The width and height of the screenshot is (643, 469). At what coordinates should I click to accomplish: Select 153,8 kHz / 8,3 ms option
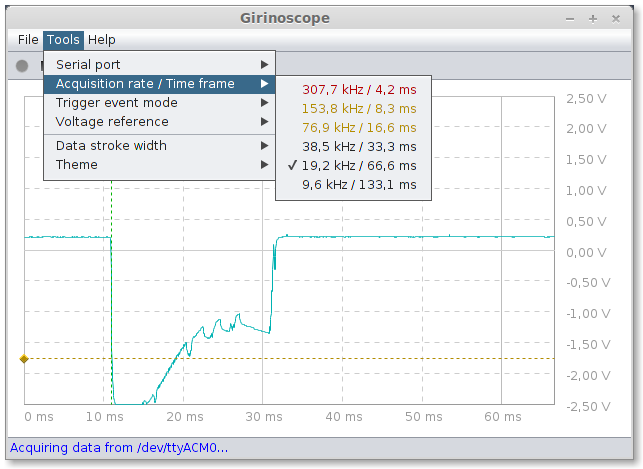pos(353,109)
